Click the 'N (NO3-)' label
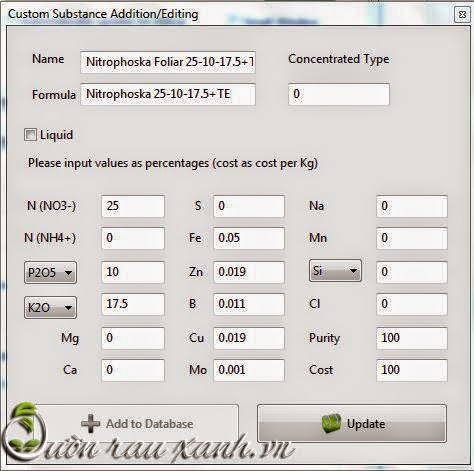Screen dimensions: 474x471 pyautogui.click(x=51, y=206)
